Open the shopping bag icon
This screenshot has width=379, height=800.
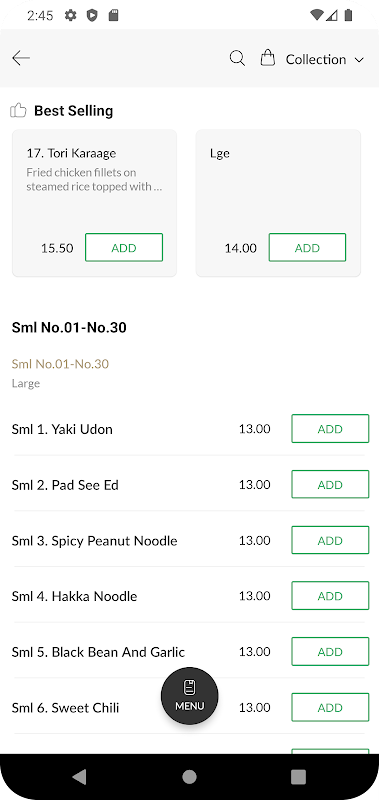click(267, 58)
